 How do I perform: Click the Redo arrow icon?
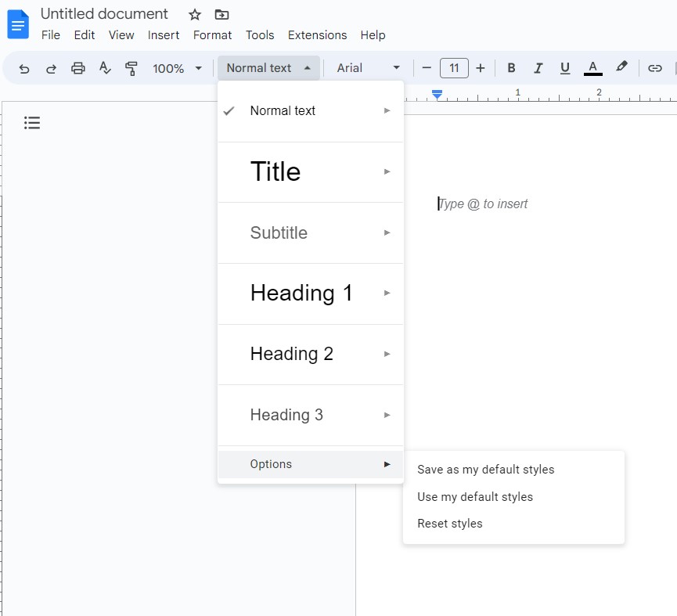[x=51, y=68]
